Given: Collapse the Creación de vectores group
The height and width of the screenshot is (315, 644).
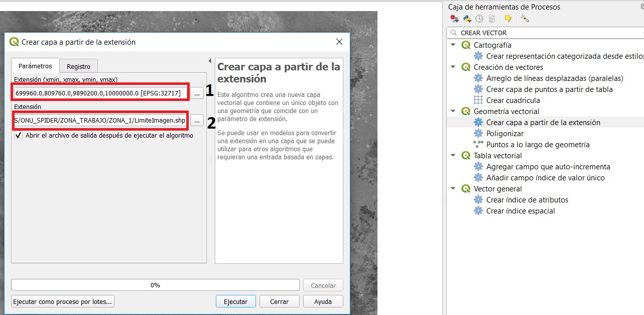Looking at the screenshot, I should click(x=453, y=67).
